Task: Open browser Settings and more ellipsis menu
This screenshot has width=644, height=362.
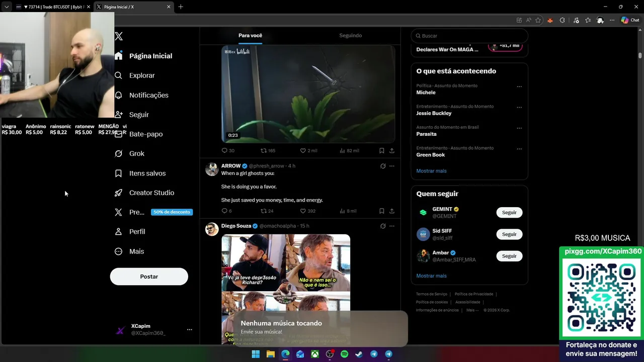Action: click(612, 20)
